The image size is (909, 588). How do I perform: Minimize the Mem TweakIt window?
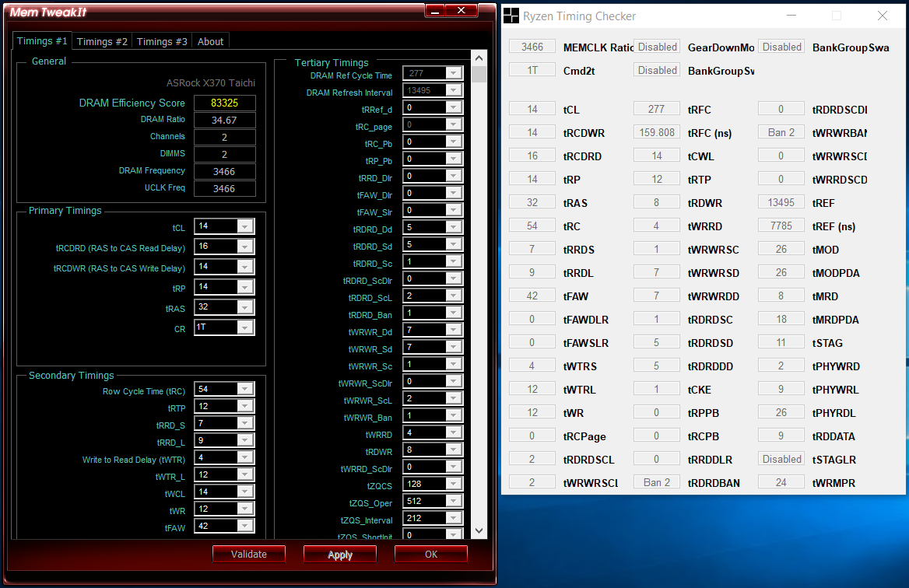pyautogui.click(x=435, y=10)
